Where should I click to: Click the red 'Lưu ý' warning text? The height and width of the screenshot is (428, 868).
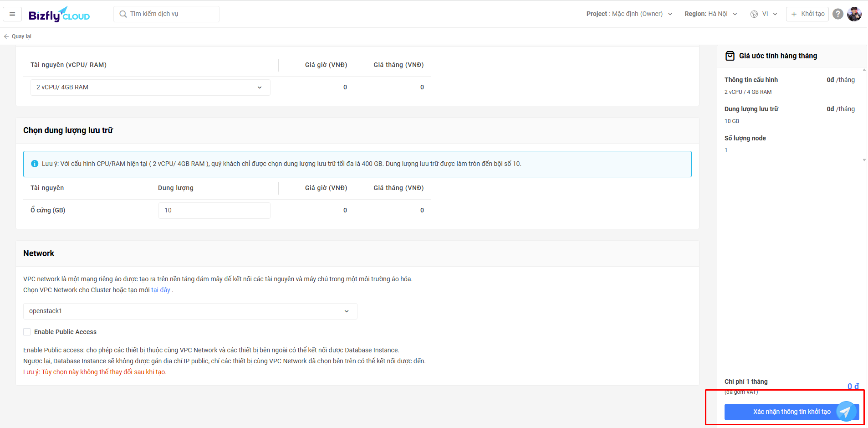(x=95, y=372)
